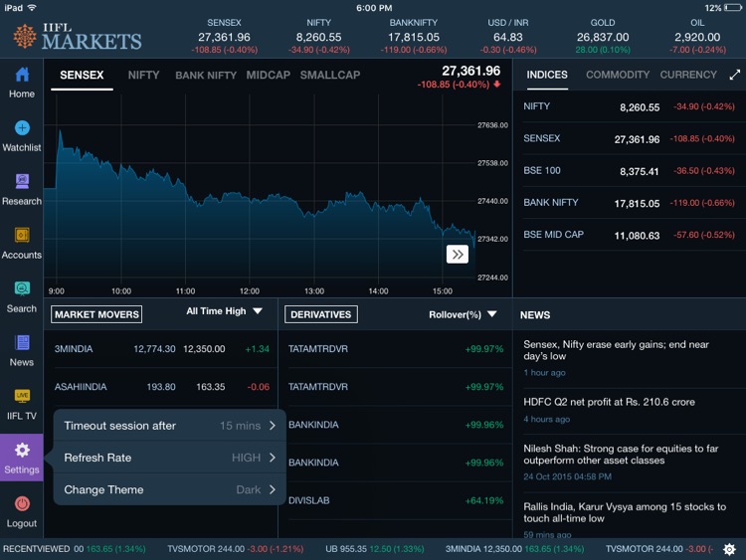
Task: Open news 'Sensex, Nifty erase early gains'
Action: point(630,358)
